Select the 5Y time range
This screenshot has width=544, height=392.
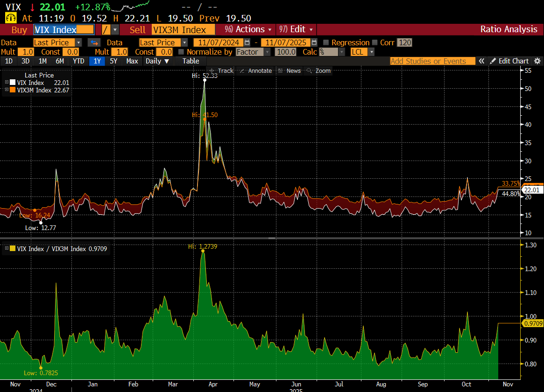coord(113,61)
